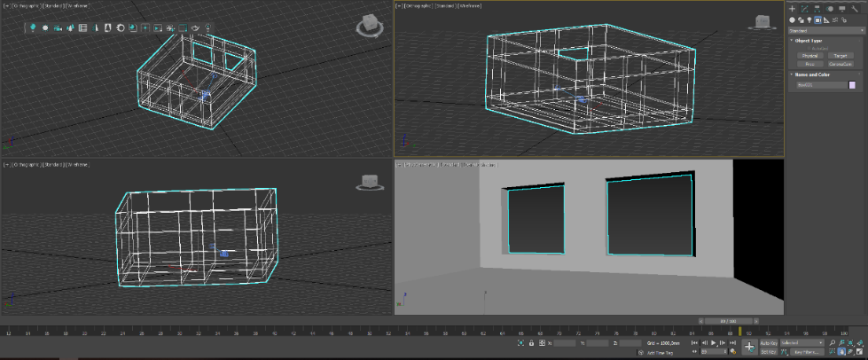The image size is (868, 360).
Task: Open the object color swatch
Action: coord(853,85)
